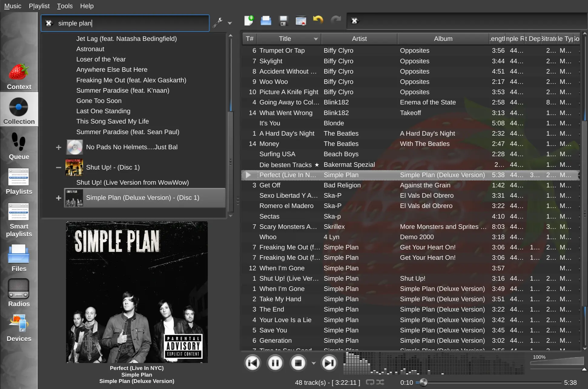The height and width of the screenshot is (389, 588).
Task: Open the Help menu
Action: (87, 6)
